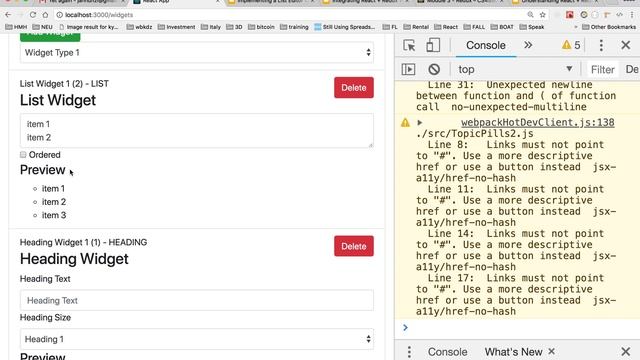640x360 pixels.
Task: Toggle the Ordered checkbox
Action: (23, 155)
